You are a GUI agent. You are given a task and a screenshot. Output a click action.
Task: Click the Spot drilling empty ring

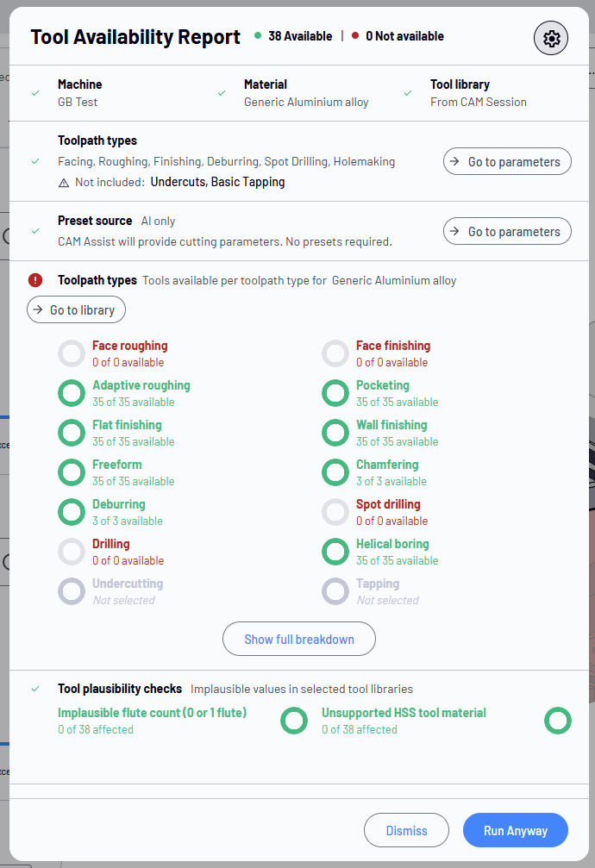tap(335, 512)
